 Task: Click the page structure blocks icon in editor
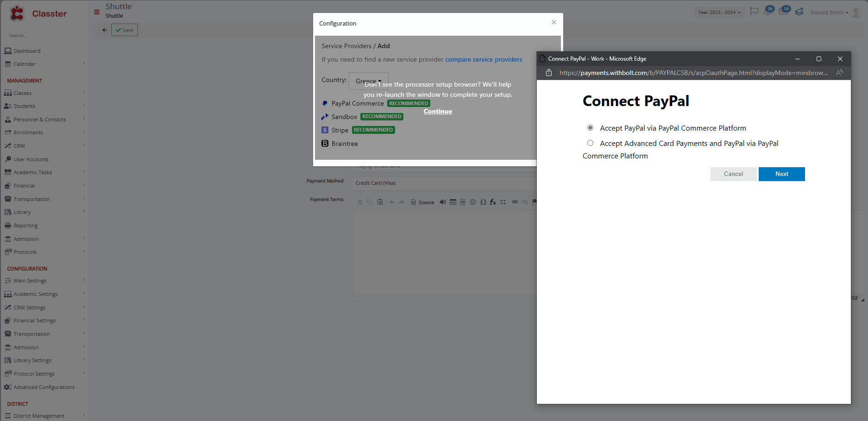(503, 202)
